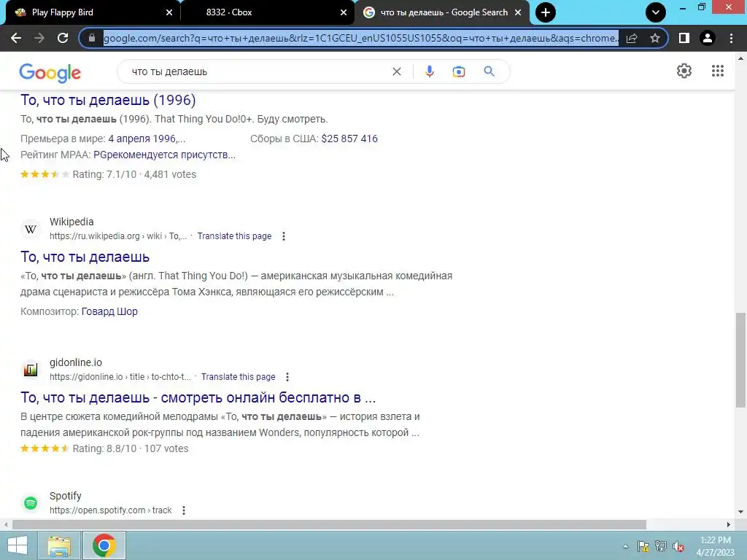Open more options for gidonline.io result
The height and width of the screenshot is (560, 747).
click(x=287, y=377)
